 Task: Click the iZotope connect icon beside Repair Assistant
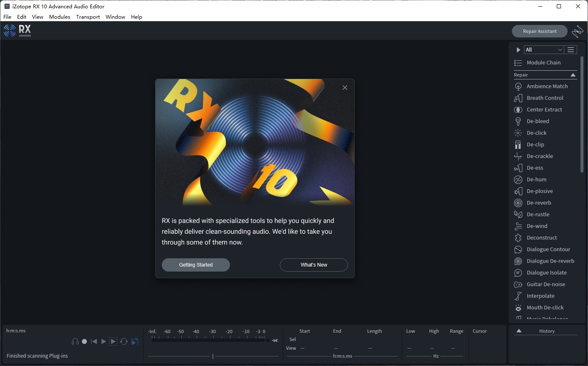tap(577, 31)
